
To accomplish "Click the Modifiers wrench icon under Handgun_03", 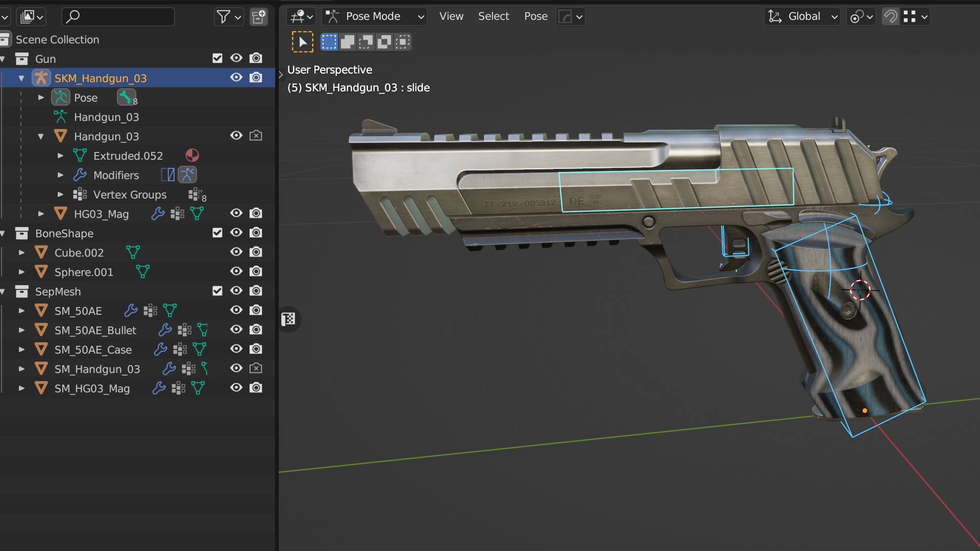I will (x=80, y=175).
